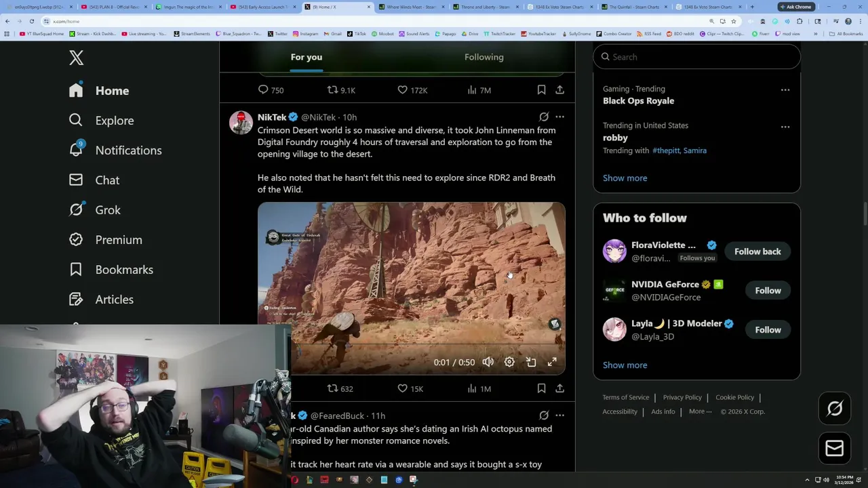Switch to the For you tab
This screenshot has width=868, height=488.
coord(307,57)
